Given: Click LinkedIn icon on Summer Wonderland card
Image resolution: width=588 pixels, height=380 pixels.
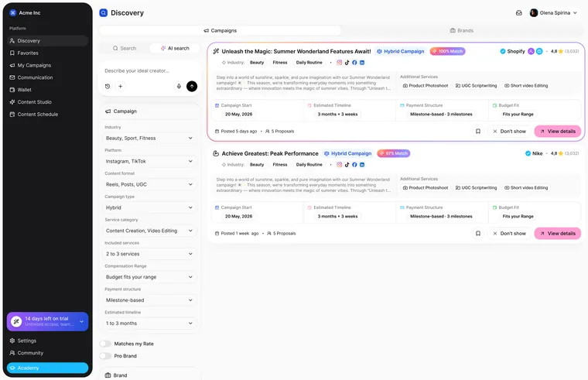Looking at the screenshot, I should click(362, 63).
